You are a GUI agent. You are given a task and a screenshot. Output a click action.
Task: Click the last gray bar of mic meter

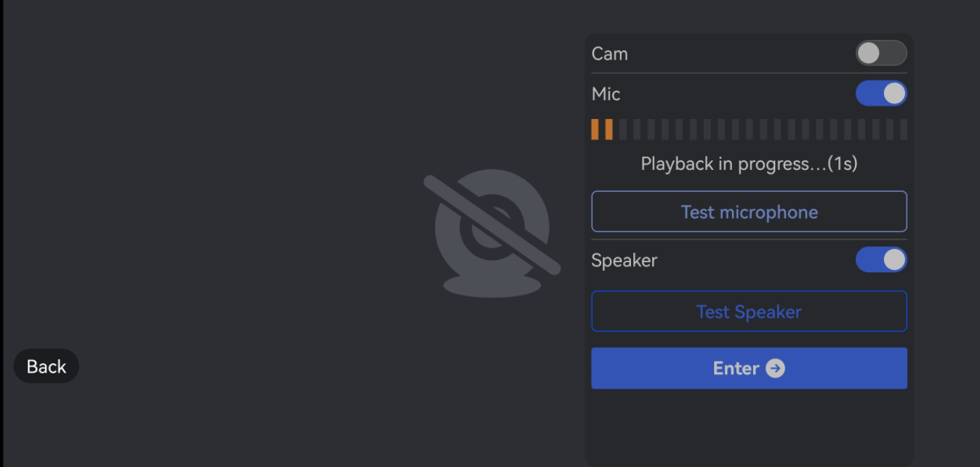904,129
